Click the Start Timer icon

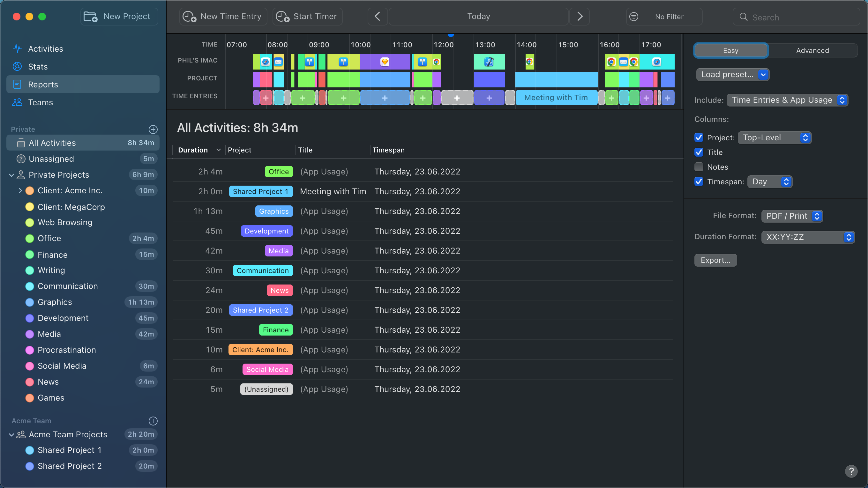coord(282,17)
